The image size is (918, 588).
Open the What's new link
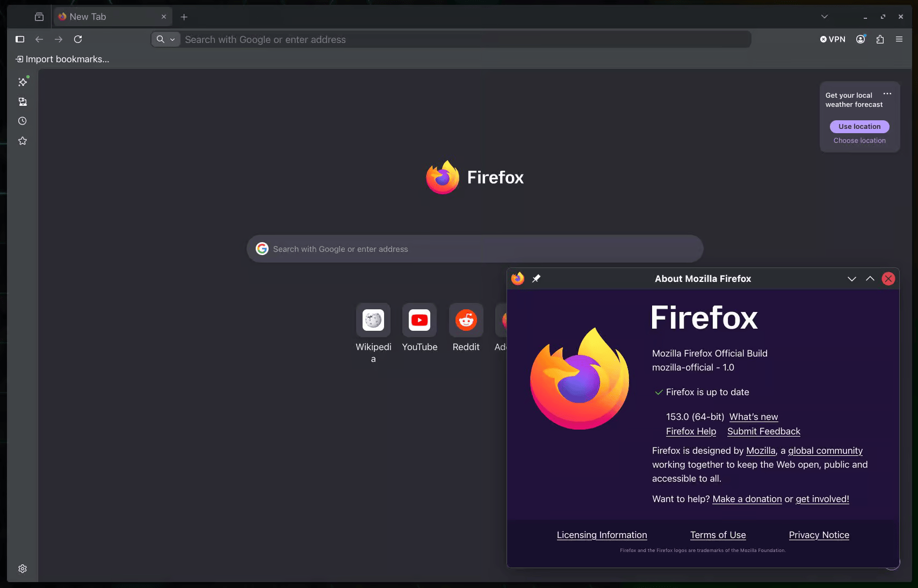click(x=754, y=417)
